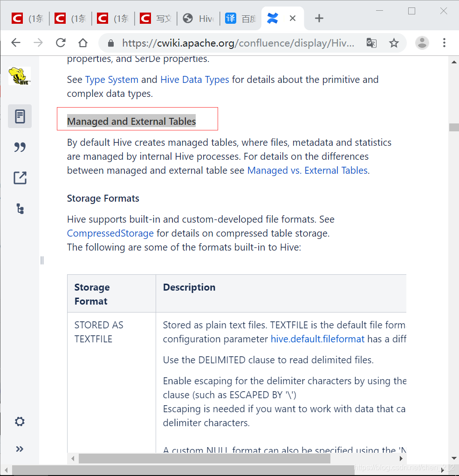The image size is (459, 476).
Task: Click the bottom window horizontal scrollbar thumb
Action: point(183,470)
